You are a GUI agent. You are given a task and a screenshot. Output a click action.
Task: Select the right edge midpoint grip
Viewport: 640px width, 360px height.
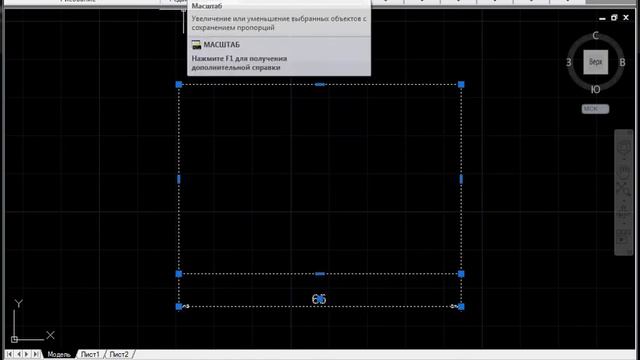point(461,179)
